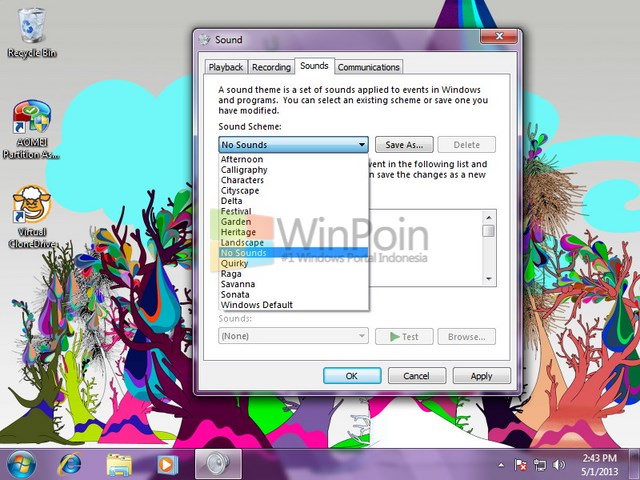Click program events list scroll down arrow
This screenshot has width=640, height=480.
(x=489, y=279)
